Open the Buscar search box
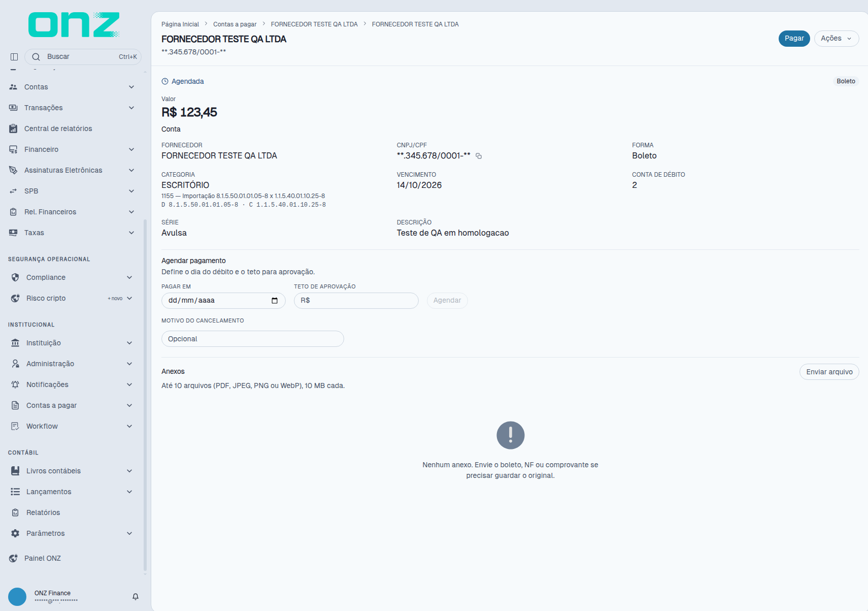This screenshot has width=868, height=611. click(83, 57)
